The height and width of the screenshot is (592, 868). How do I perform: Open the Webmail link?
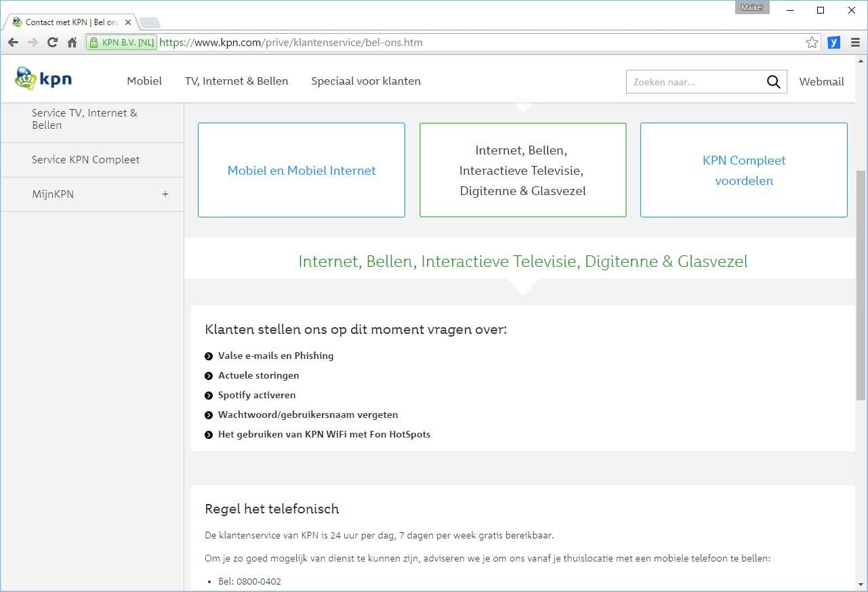(x=821, y=81)
